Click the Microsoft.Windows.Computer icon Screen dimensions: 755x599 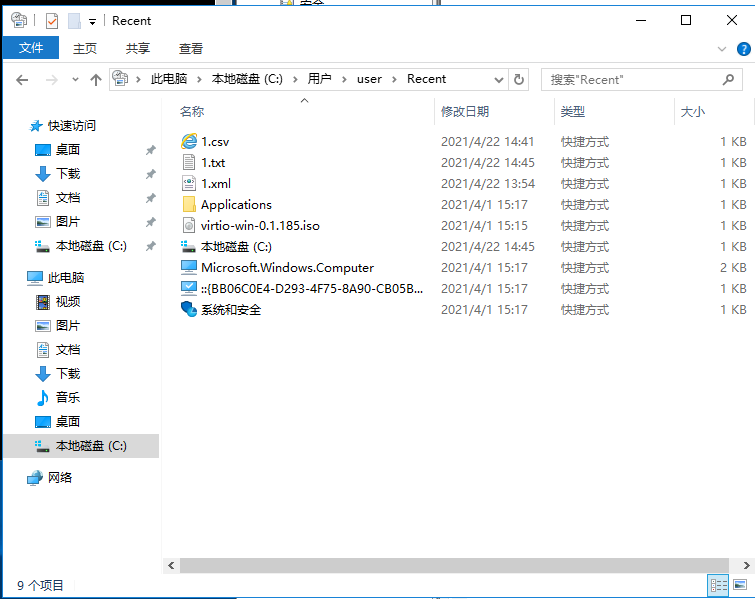189,267
